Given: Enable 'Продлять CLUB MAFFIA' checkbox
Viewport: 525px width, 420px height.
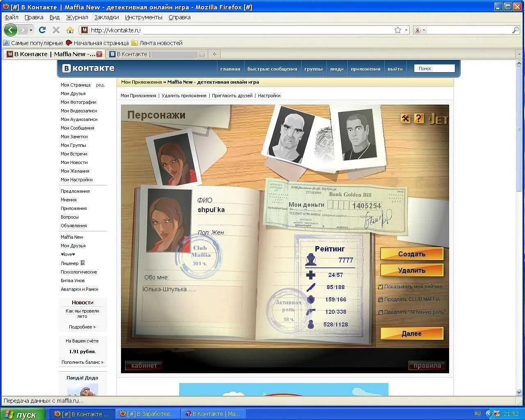Looking at the screenshot, I should (x=380, y=299).
